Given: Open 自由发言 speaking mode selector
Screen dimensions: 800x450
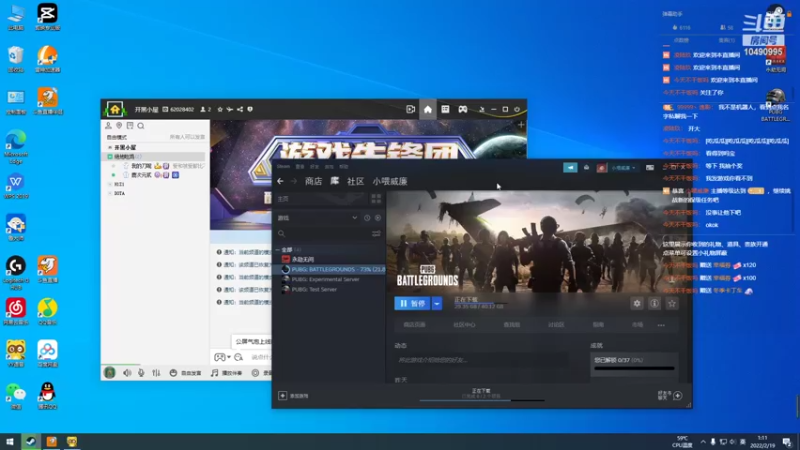Looking at the screenshot, I should click(x=185, y=373).
